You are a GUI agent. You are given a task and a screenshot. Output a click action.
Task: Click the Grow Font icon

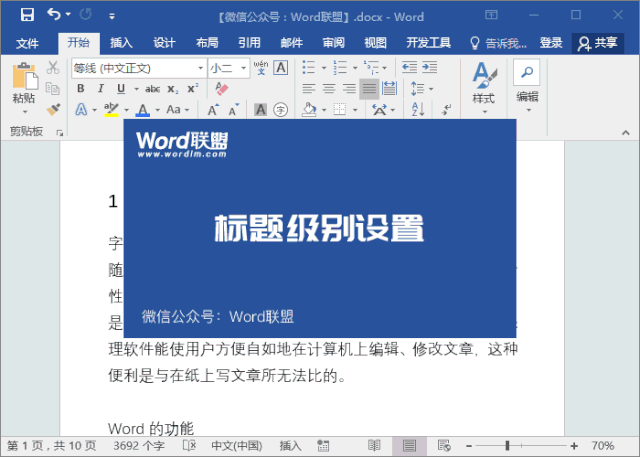click(213, 110)
